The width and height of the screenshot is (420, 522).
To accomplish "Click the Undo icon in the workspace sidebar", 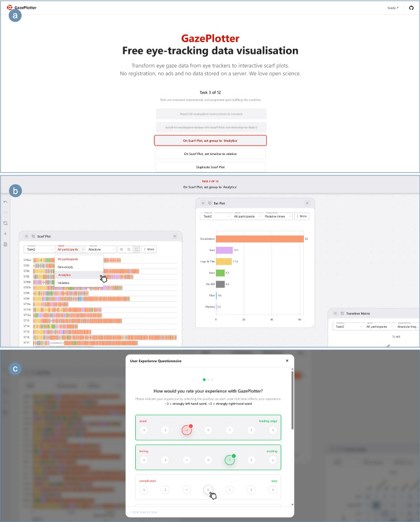I will point(5,201).
